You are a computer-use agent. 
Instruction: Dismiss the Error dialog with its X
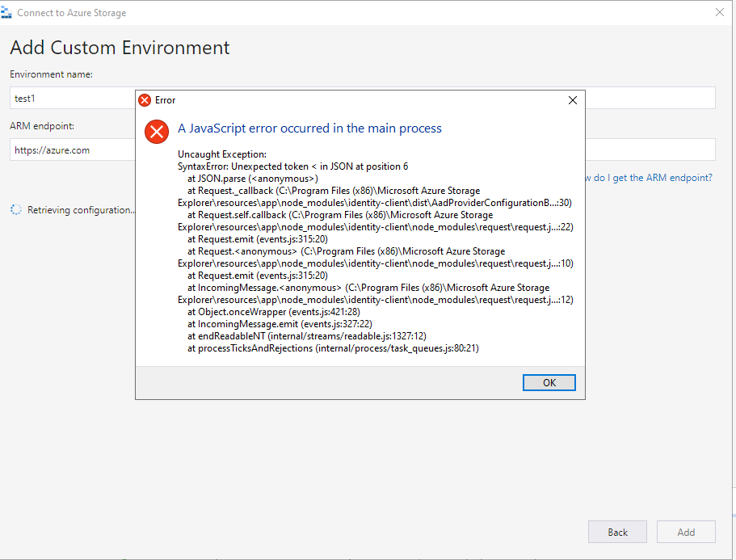573,100
